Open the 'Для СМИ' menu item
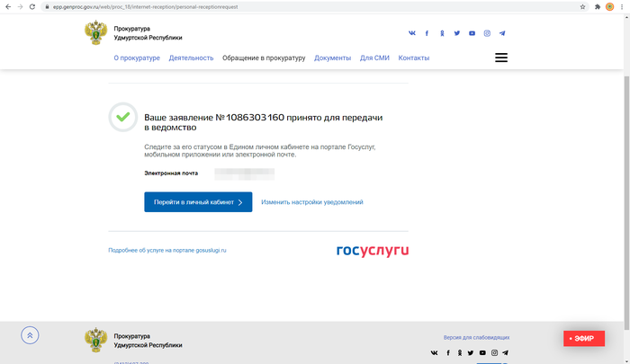This screenshot has height=364, width=630. 374,58
